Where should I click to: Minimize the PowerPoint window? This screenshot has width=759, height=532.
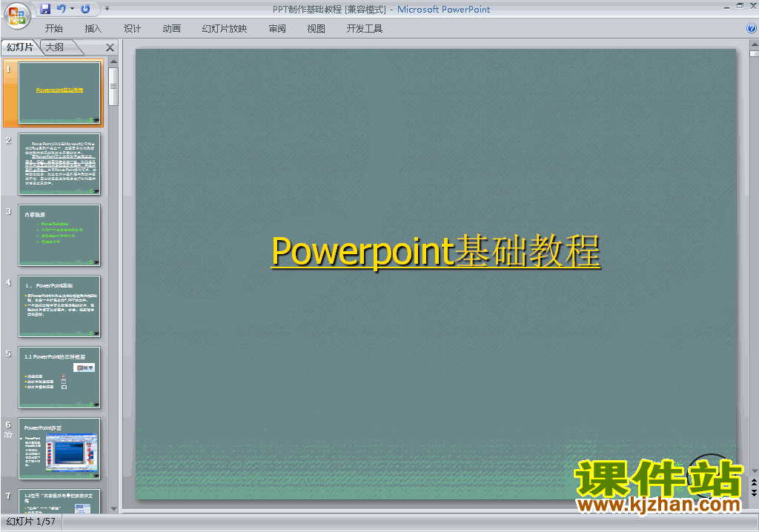point(726,7)
